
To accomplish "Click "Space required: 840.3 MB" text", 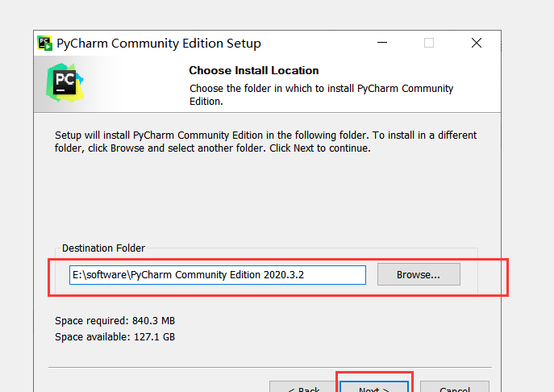I will coord(115,320).
